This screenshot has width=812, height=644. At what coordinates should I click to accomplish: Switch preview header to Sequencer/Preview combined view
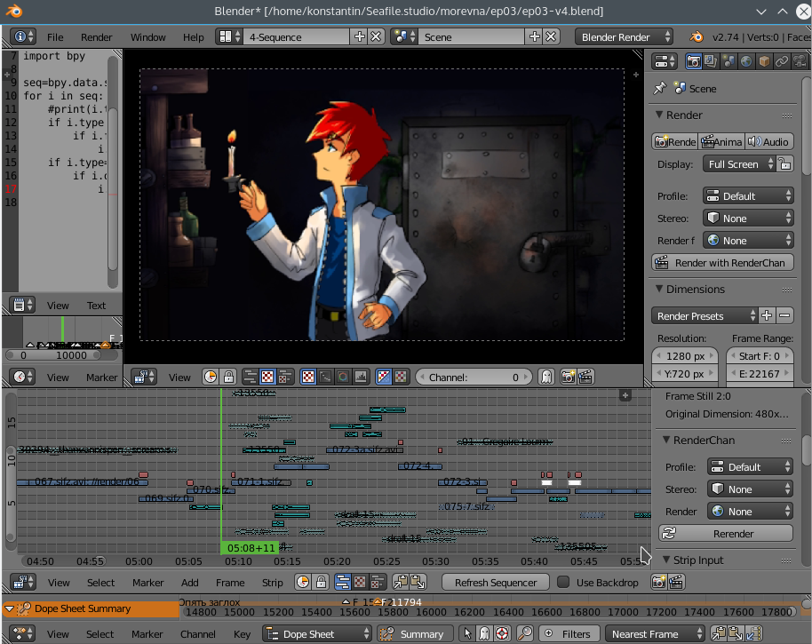click(x=284, y=377)
